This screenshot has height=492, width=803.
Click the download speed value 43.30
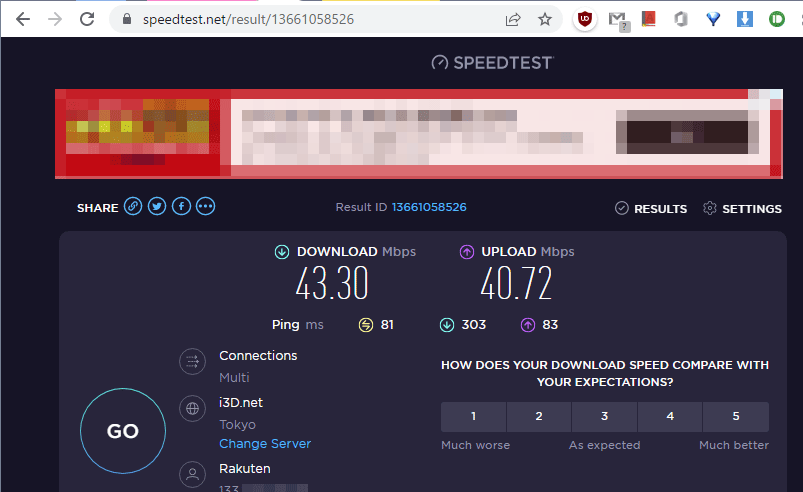click(332, 283)
